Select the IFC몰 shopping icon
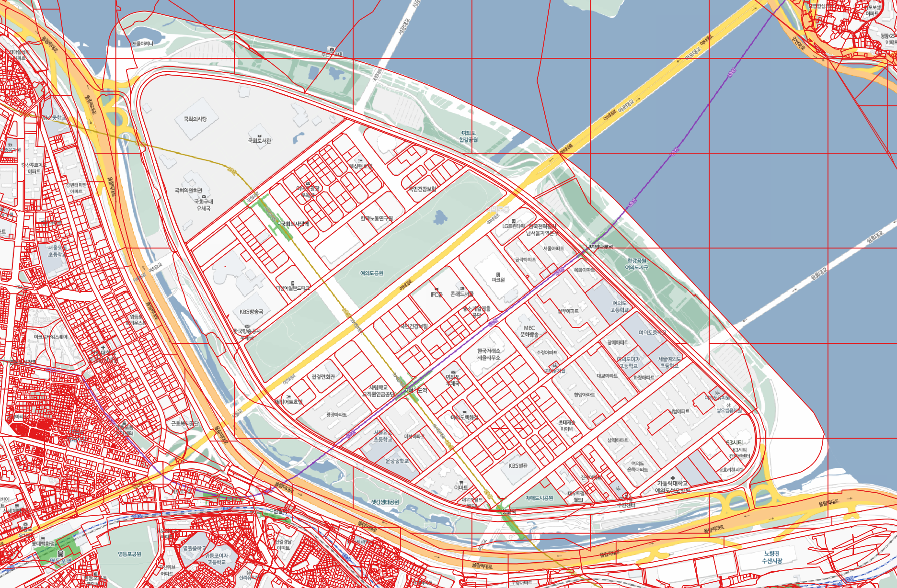The image size is (897, 588). pos(436,290)
